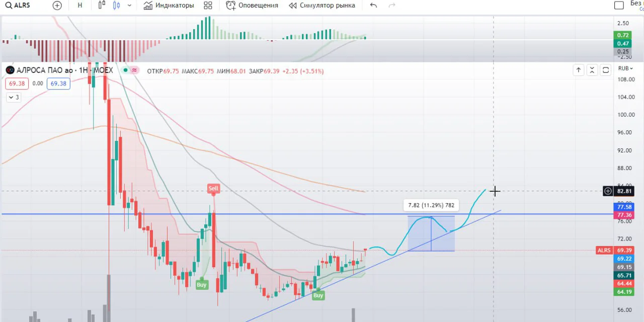Expand the indicators legend showing 3
Image resolution: width=644 pixels, height=322 pixels.
[x=14, y=98]
